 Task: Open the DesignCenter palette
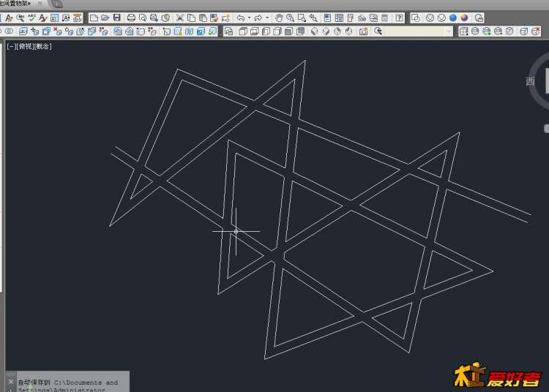(x=339, y=18)
